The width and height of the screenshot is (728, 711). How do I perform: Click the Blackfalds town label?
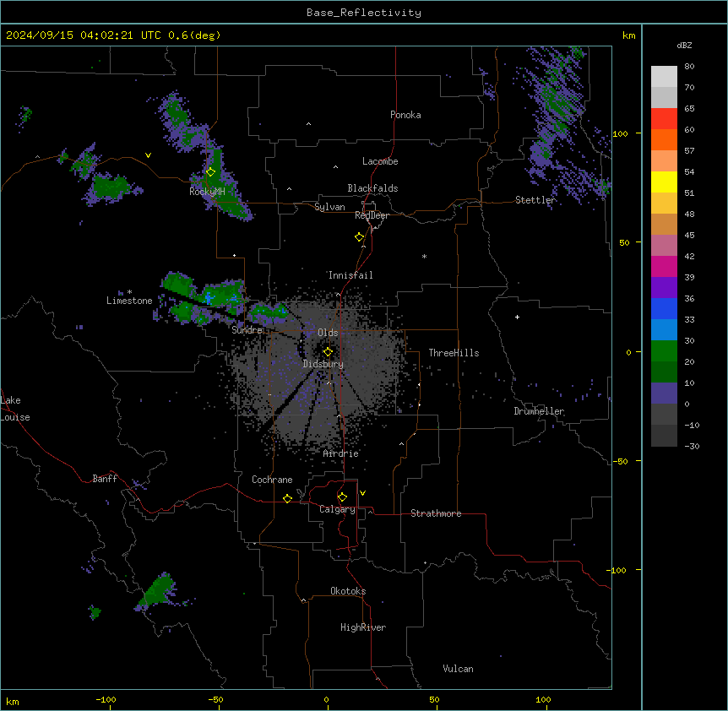pos(372,188)
